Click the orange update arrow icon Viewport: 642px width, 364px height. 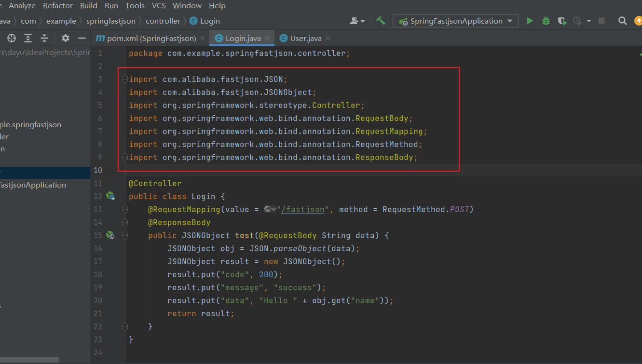tap(638, 21)
